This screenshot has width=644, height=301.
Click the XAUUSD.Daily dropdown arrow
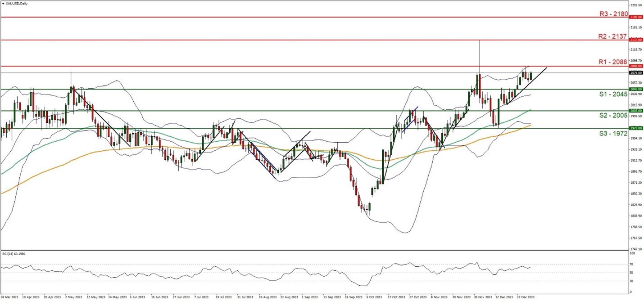(3, 3)
